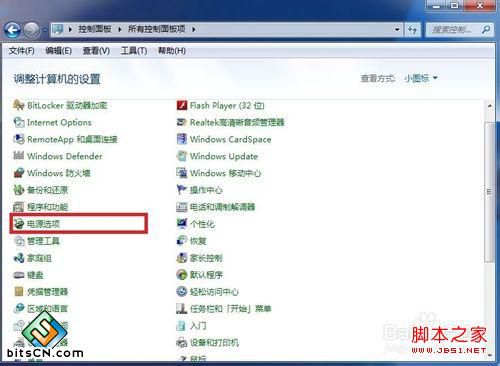Click 所有控制面板项 breadcrumb segment
Screen dimensions: 500x366
pos(156,29)
